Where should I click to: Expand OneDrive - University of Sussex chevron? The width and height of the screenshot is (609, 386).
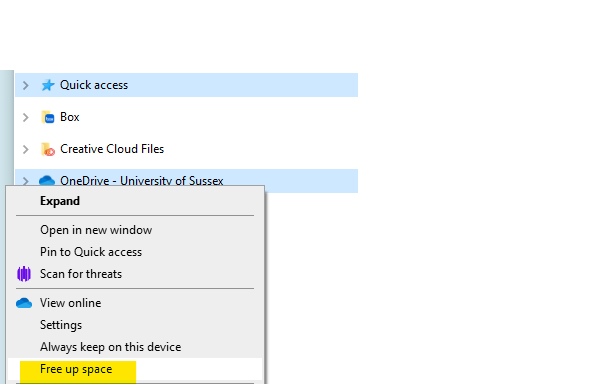(x=26, y=181)
